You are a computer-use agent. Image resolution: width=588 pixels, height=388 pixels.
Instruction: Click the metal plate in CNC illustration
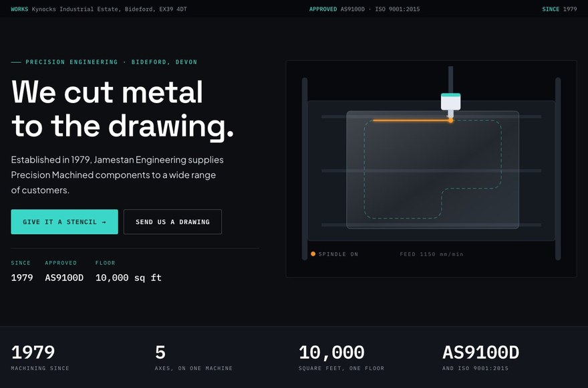[432, 170]
